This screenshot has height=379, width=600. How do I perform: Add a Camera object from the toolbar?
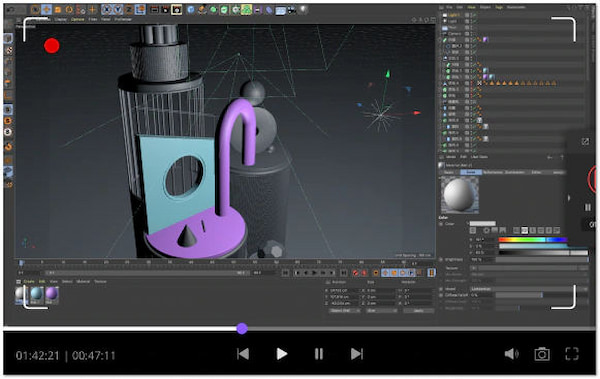tap(292, 10)
